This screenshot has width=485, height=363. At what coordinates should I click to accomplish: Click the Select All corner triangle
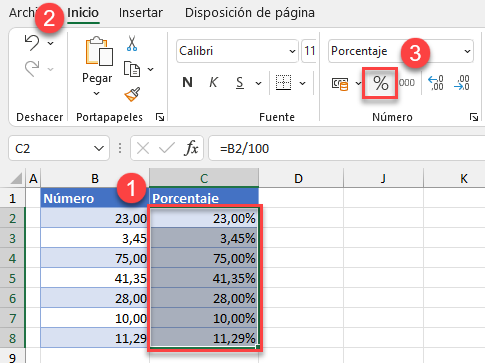pyautogui.click(x=16, y=178)
